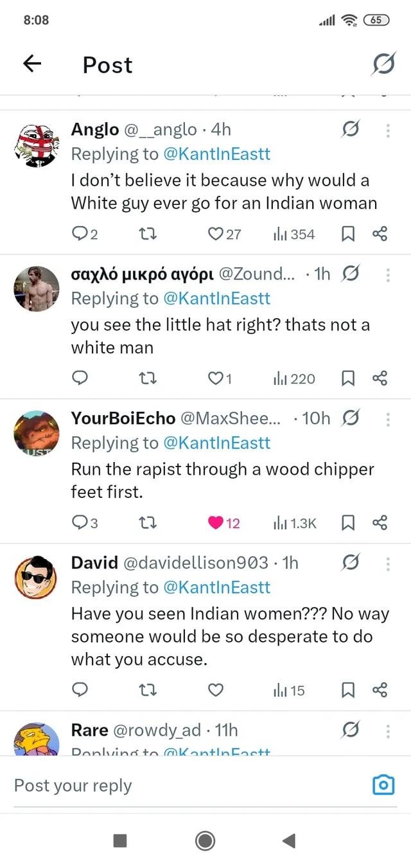
Task: Open more options on YourBoiEcho's reply
Action: click(x=388, y=419)
